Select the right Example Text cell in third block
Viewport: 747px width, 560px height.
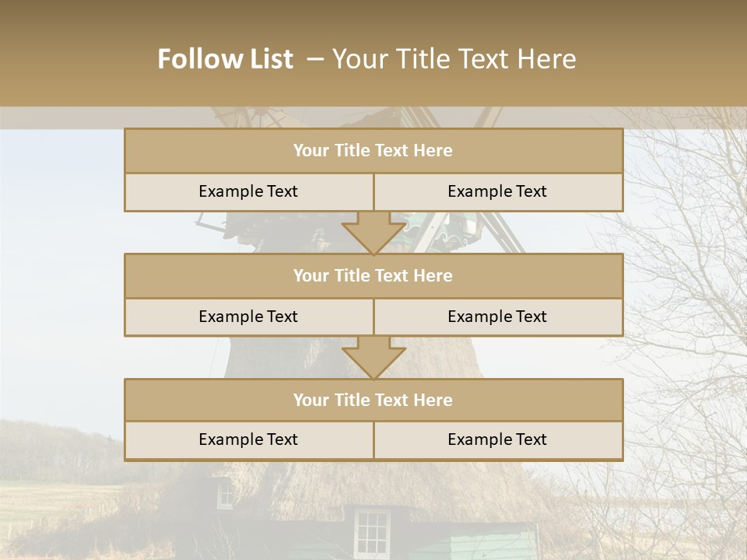coord(497,440)
